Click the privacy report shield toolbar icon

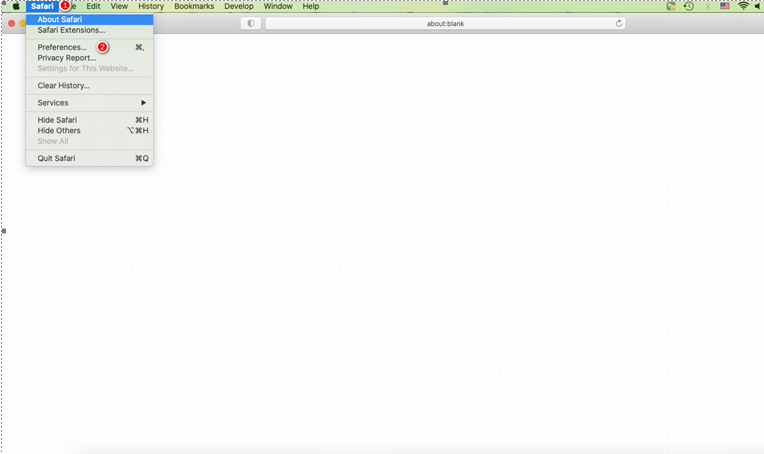tap(251, 23)
